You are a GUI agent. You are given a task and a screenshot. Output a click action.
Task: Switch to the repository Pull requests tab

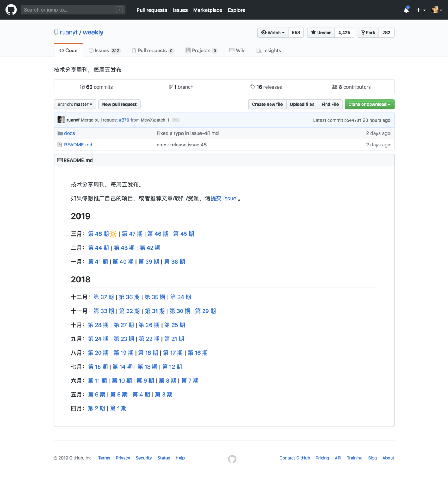click(x=153, y=51)
